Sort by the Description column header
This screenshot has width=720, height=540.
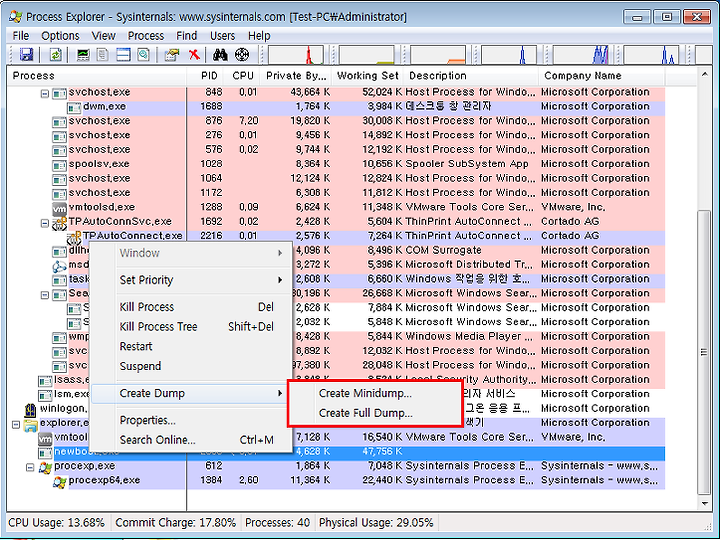tap(470, 76)
